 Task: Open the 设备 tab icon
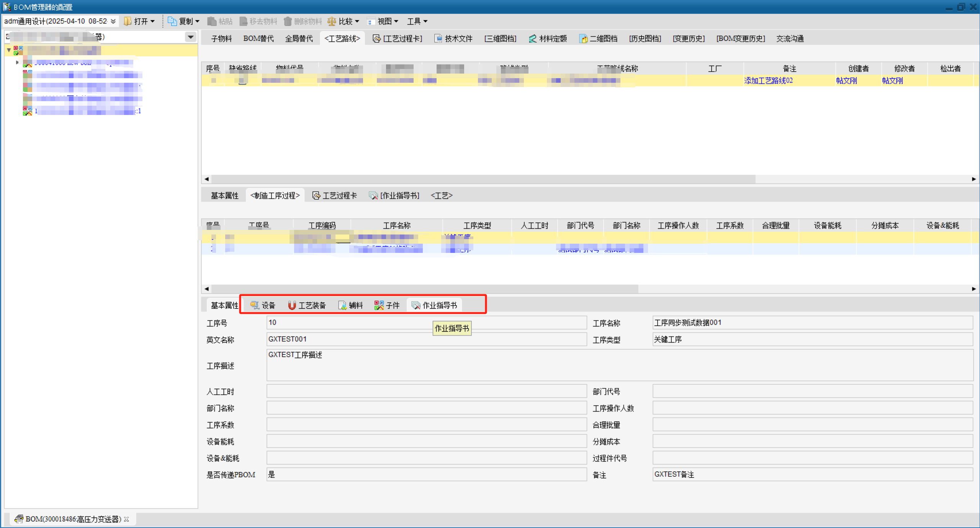point(255,305)
